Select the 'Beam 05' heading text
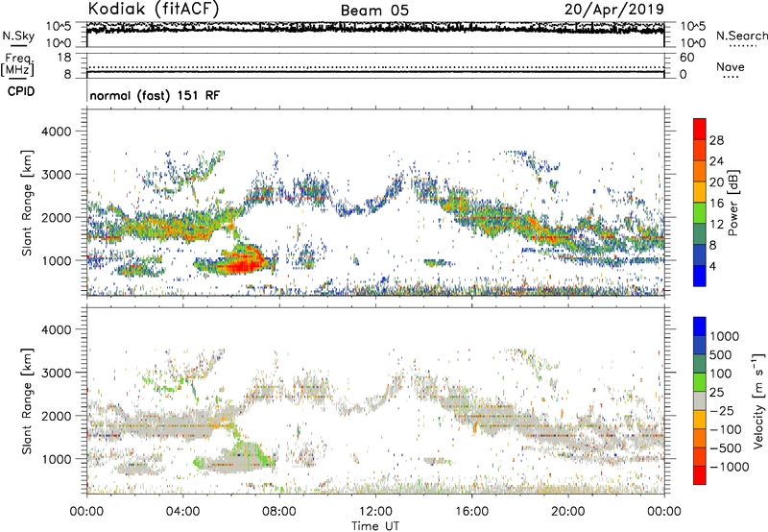The width and height of the screenshot is (768, 532). (x=374, y=11)
